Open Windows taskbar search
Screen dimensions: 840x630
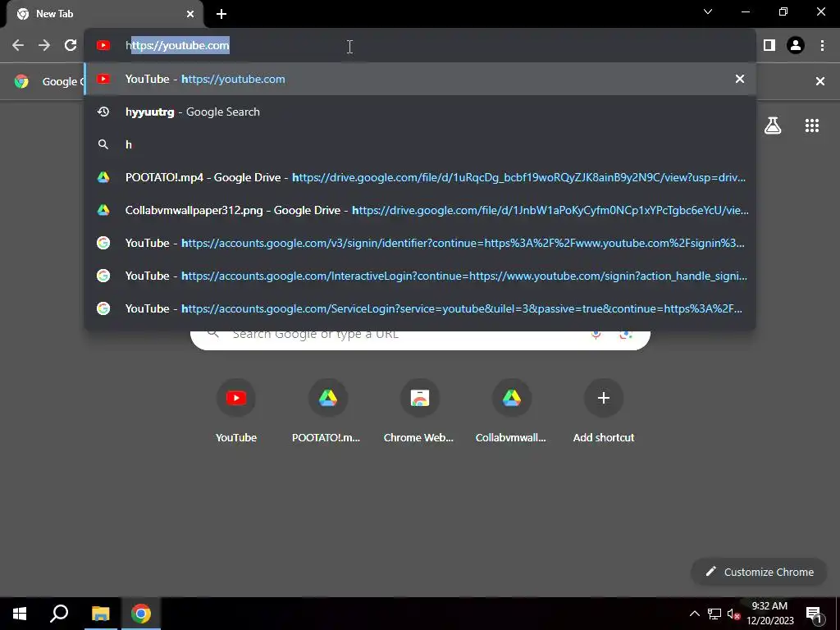[59, 614]
